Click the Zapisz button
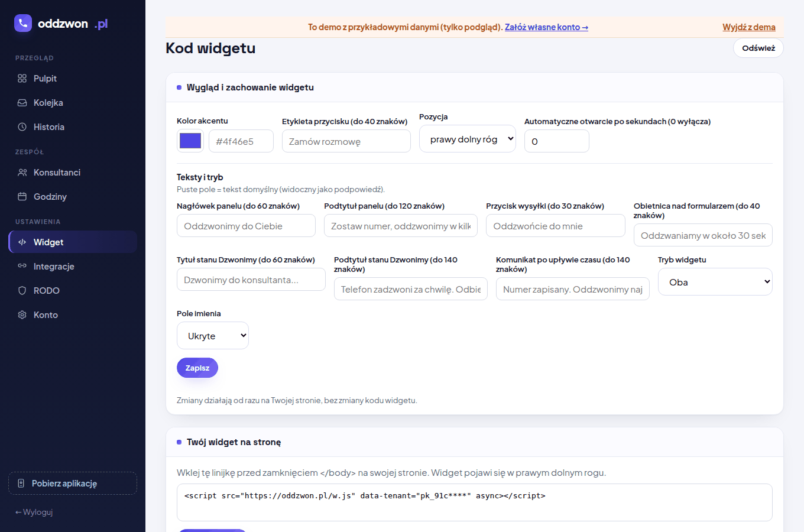Screen dimensions: 804x532 (x=197, y=368)
